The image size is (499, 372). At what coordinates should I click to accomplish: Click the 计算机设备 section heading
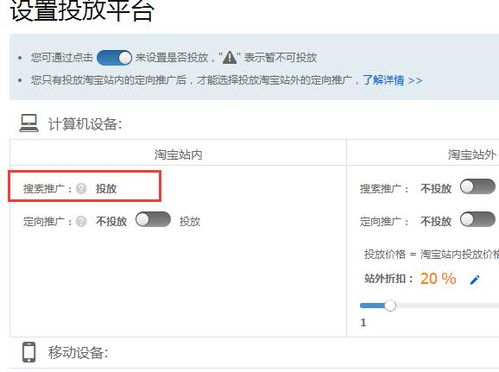coord(85,124)
